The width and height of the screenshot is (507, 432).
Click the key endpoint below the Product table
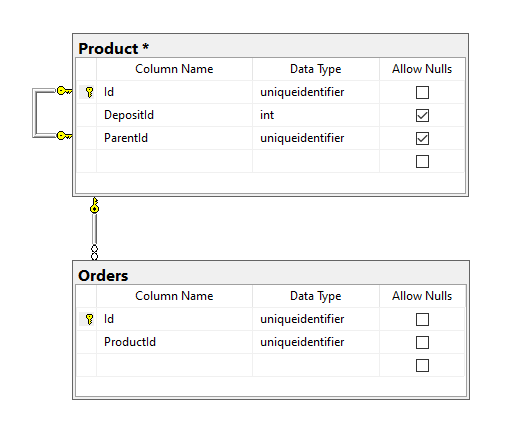tap(95, 205)
